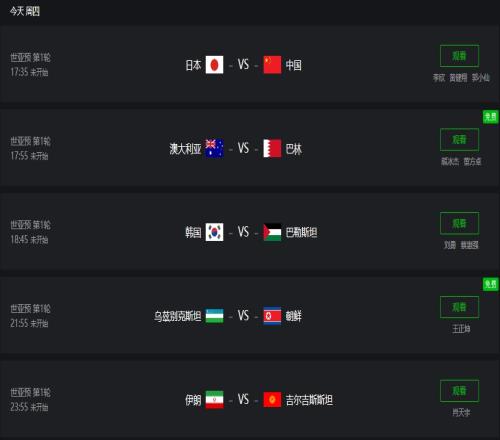
Task: Select the Bahrain flag icon
Action: (x=272, y=148)
